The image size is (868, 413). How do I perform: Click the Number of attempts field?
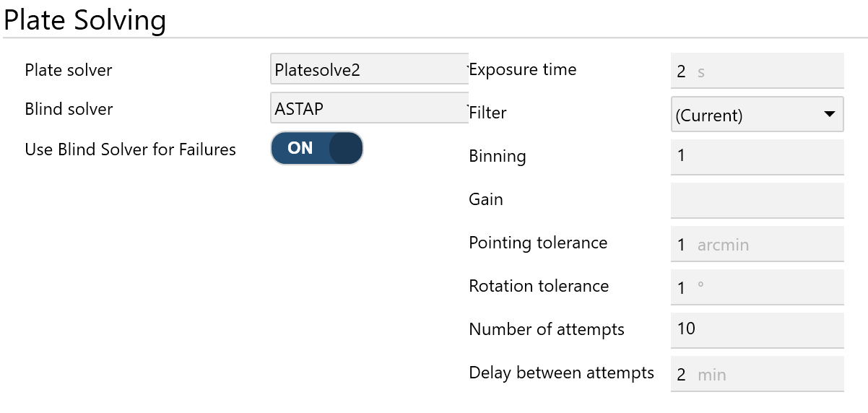click(x=757, y=330)
